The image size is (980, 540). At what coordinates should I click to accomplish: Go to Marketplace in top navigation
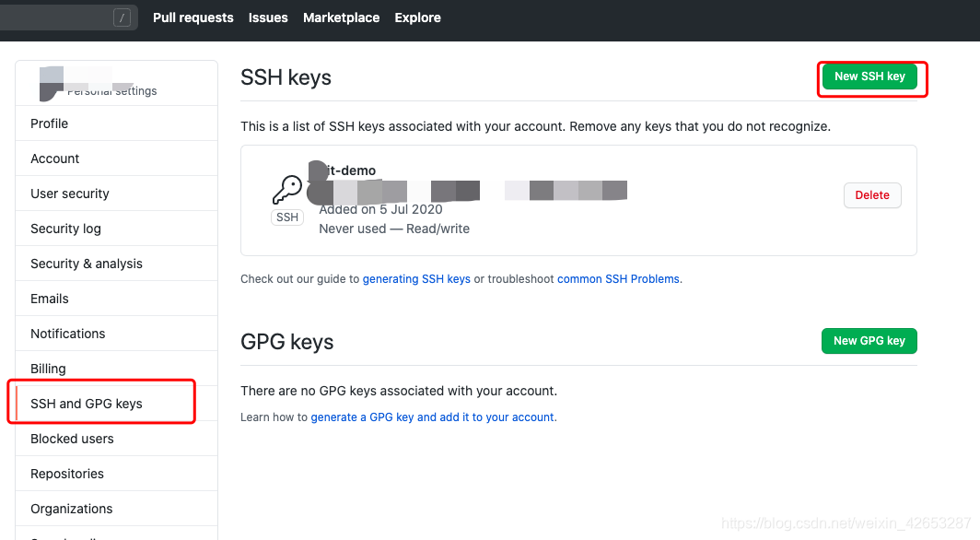coord(341,18)
